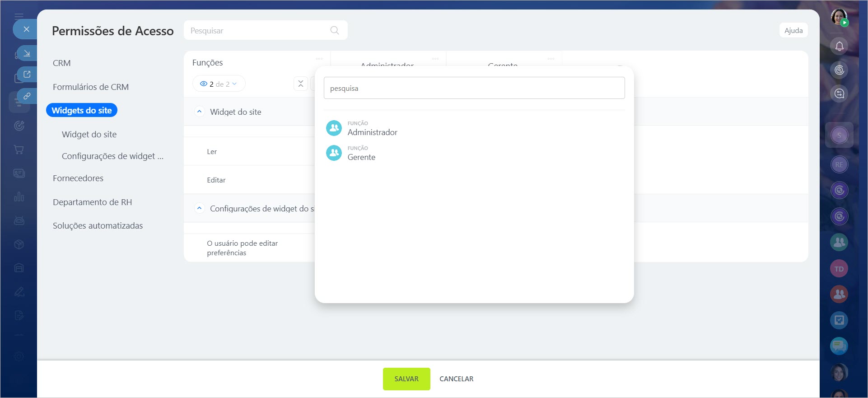The image size is (868, 398).
Task: Click the Administrador role avatar icon
Action: 334,128
